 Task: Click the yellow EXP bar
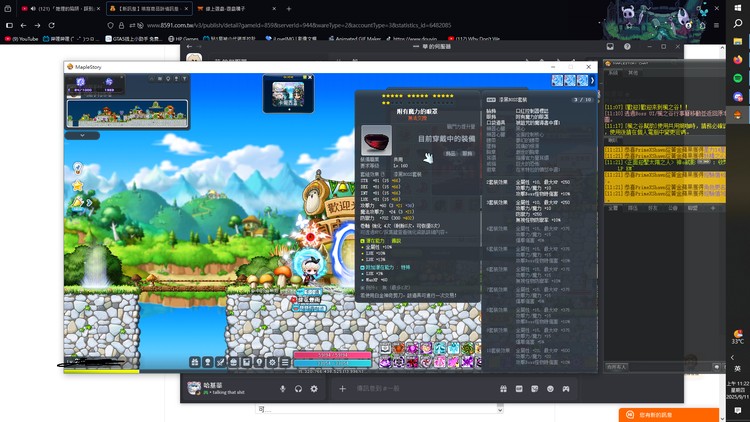pyautogui.click(x=101, y=371)
